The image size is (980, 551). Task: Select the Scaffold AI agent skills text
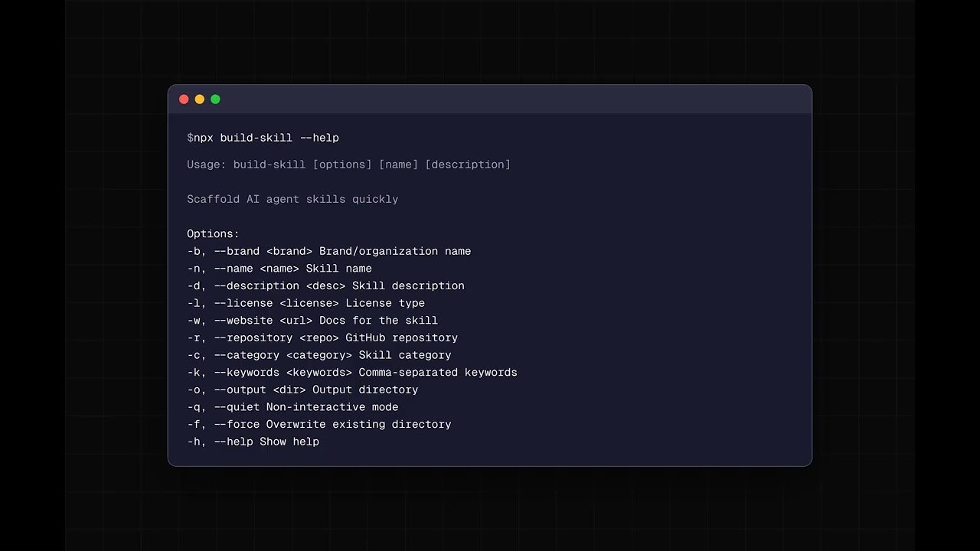pyautogui.click(x=292, y=199)
